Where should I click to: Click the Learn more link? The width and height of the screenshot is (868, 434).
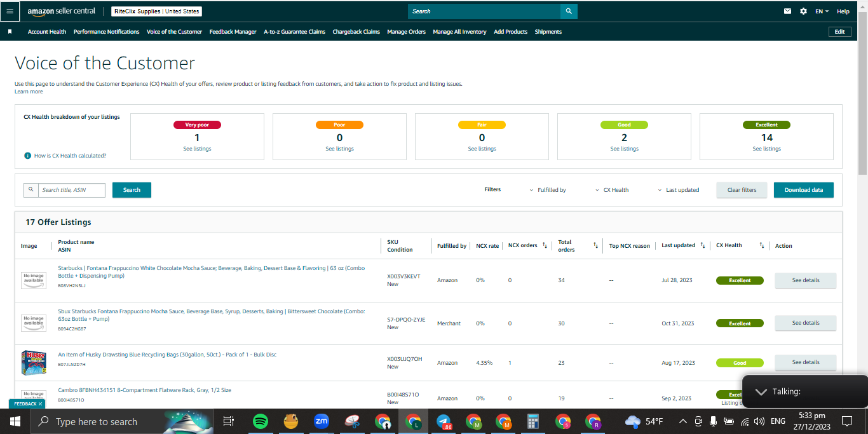pos(29,92)
